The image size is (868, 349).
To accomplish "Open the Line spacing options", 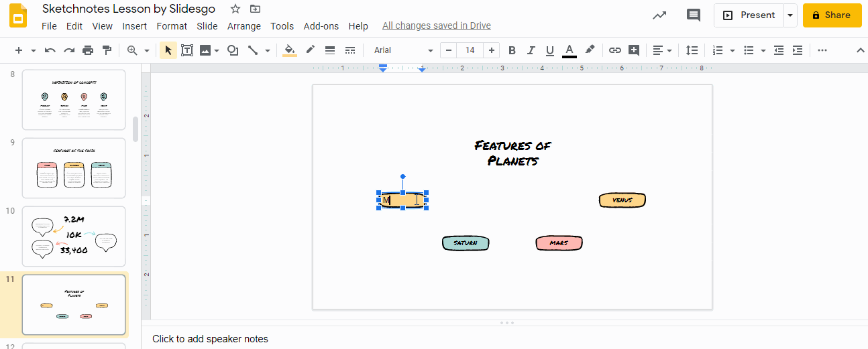I will [x=692, y=50].
